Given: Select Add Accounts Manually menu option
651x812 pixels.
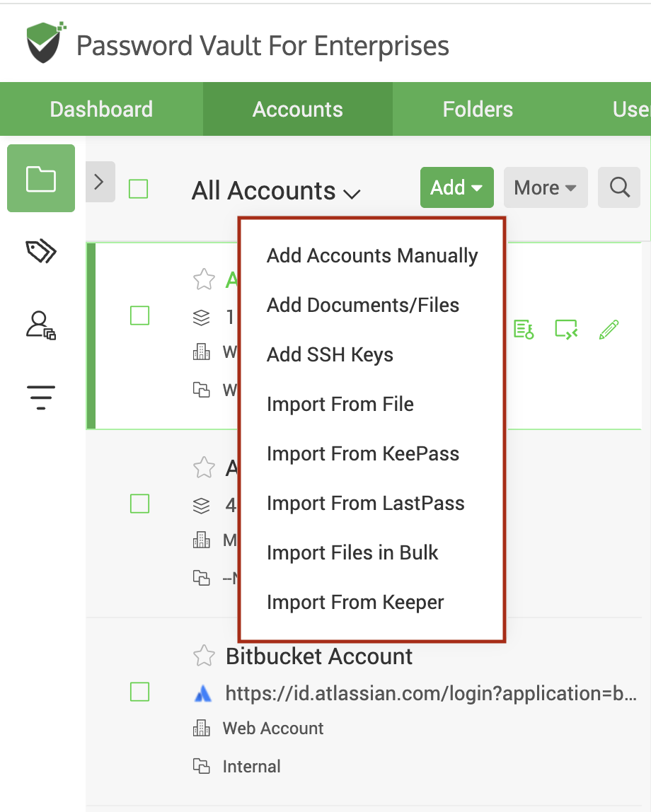Looking at the screenshot, I should 372,256.
